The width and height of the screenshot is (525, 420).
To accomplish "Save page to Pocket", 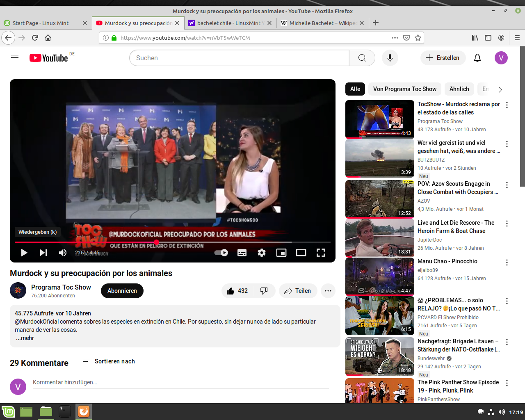I will point(406,38).
